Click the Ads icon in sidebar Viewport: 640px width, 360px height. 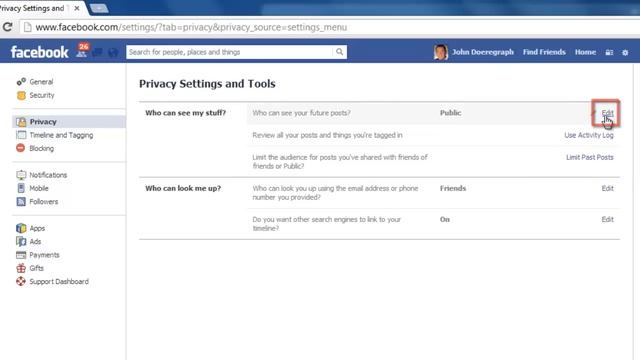(x=21, y=241)
